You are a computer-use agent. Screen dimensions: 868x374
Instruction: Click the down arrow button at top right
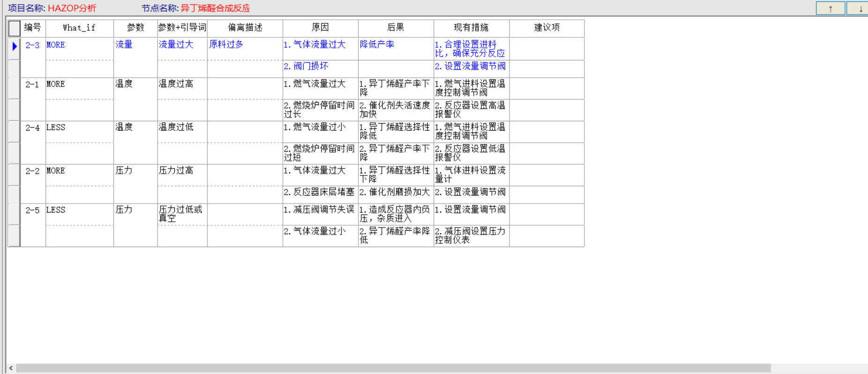[858, 8]
